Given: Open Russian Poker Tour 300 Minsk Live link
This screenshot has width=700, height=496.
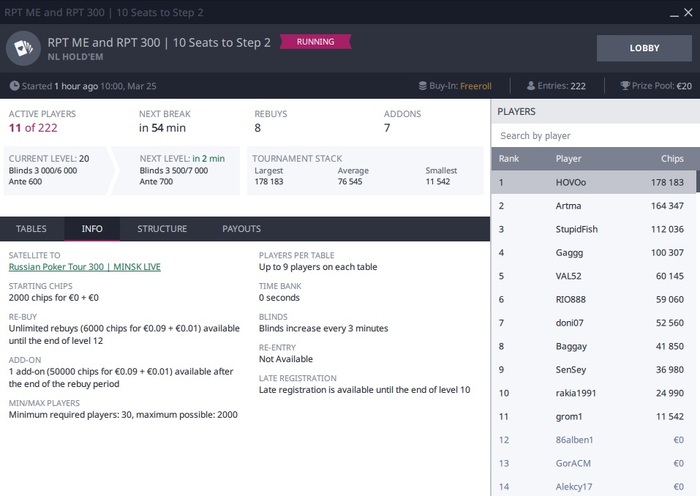Looking at the screenshot, I should click(84, 267).
